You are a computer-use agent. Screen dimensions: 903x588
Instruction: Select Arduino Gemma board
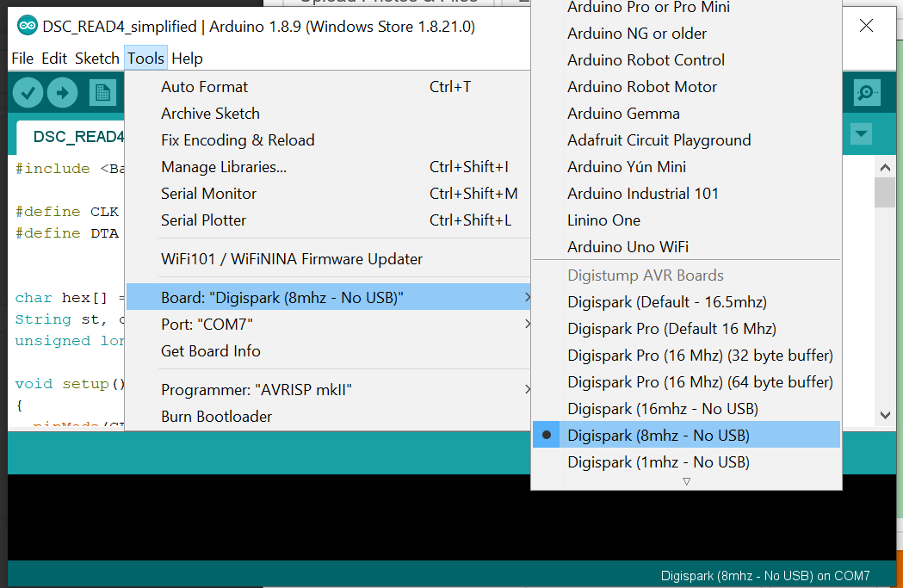(686, 114)
